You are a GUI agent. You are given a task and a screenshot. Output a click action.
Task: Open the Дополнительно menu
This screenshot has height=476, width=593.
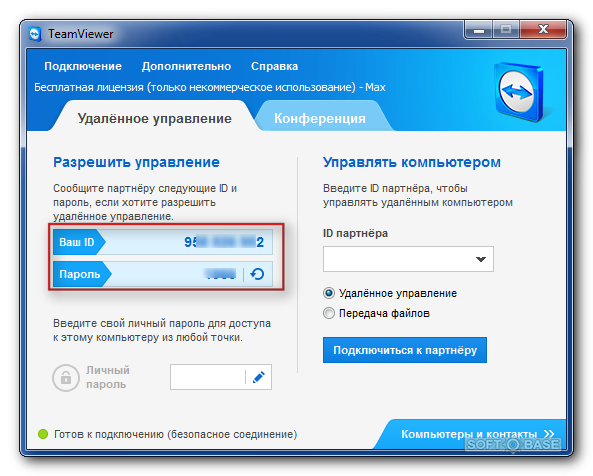pyautogui.click(x=186, y=66)
